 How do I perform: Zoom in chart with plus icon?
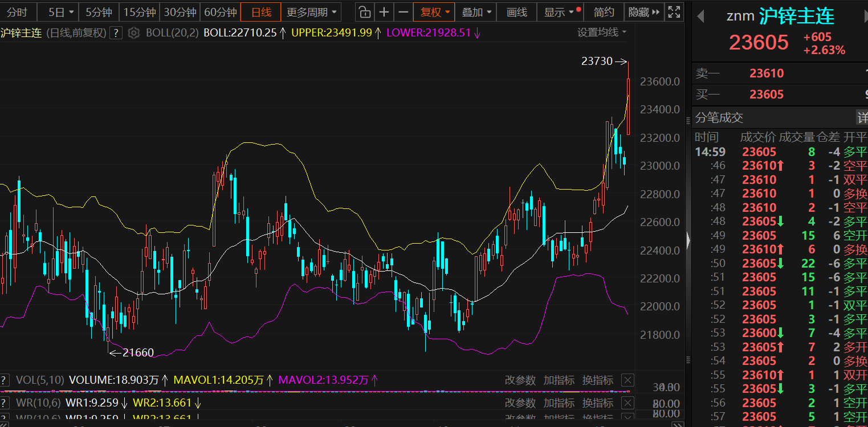click(x=384, y=12)
